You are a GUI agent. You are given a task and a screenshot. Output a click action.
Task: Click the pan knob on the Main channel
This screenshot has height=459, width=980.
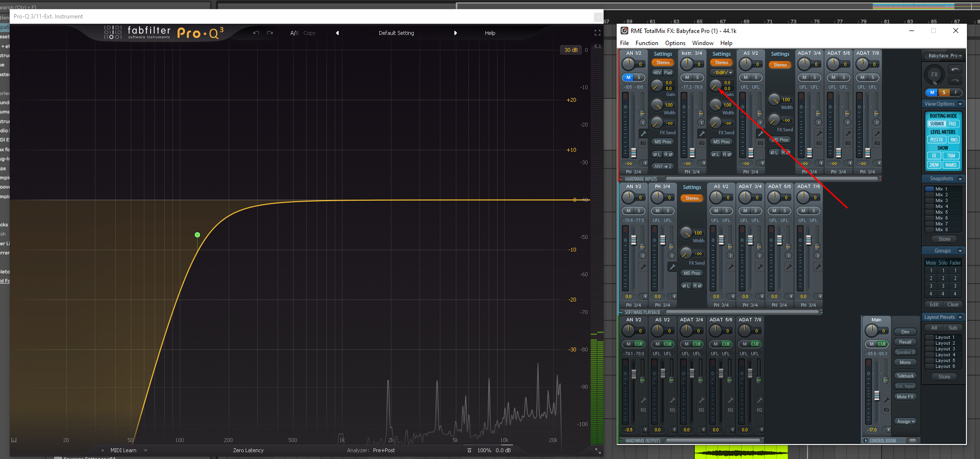[x=871, y=331]
